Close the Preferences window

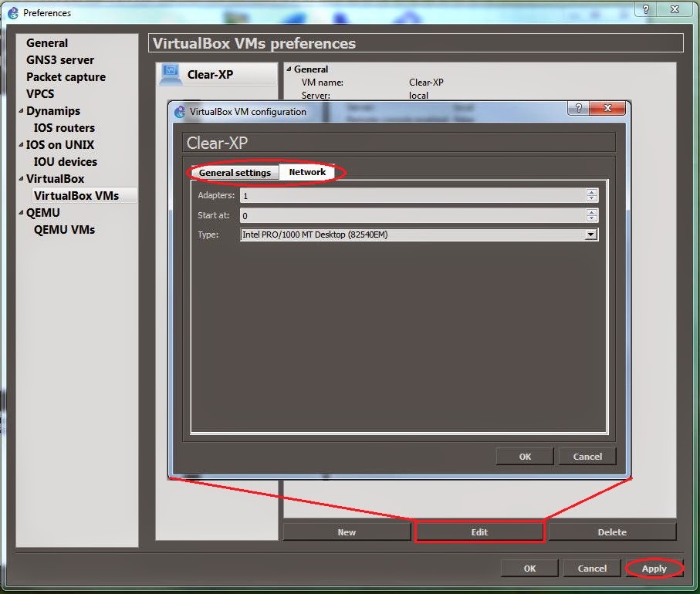tap(675, 9)
